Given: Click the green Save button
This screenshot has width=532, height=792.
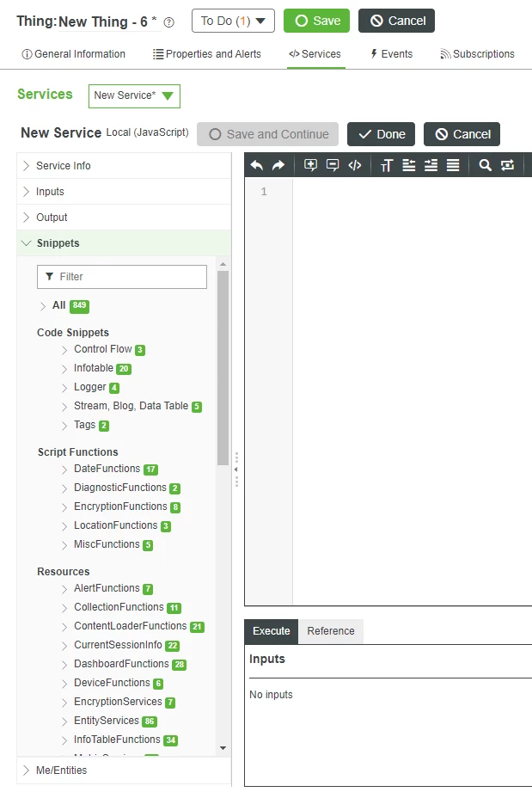Looking at the screenshot, I should (x=316, y=21).
